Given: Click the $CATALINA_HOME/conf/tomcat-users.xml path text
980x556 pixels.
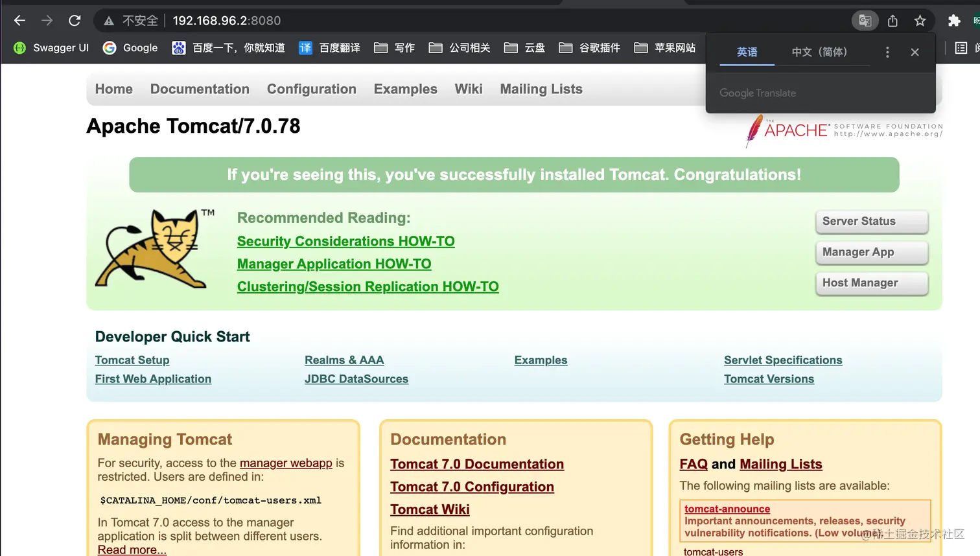Looking at the screenshot, I should coord(211,501).
